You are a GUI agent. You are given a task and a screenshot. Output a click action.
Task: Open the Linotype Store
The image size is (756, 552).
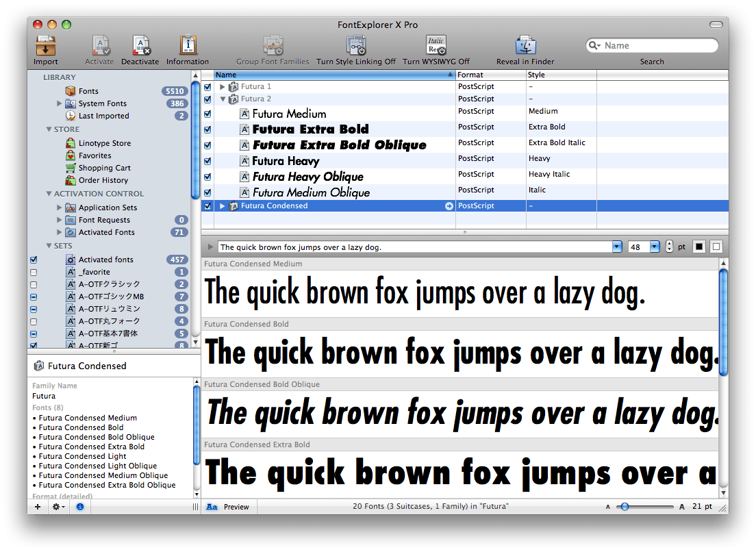[105, 143]
